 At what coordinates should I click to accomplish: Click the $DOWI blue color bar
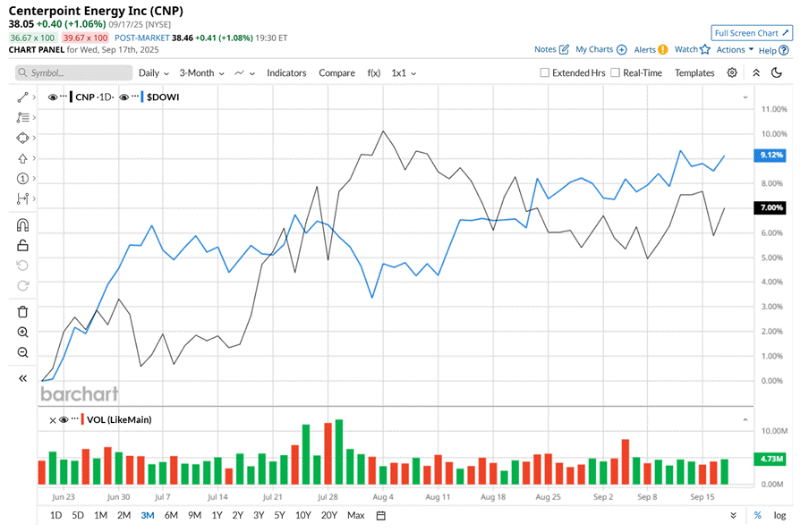click(x=142, y=97)
